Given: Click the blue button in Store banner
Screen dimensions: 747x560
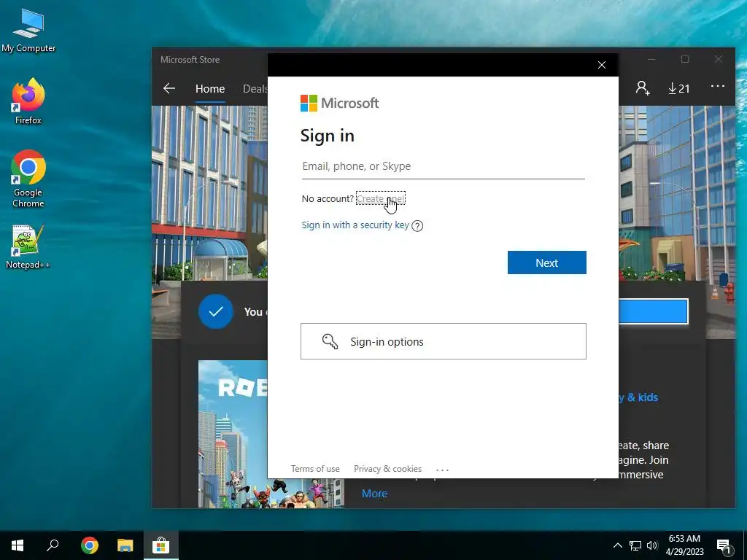Looking at the screenshot, I should pos(653,311).
